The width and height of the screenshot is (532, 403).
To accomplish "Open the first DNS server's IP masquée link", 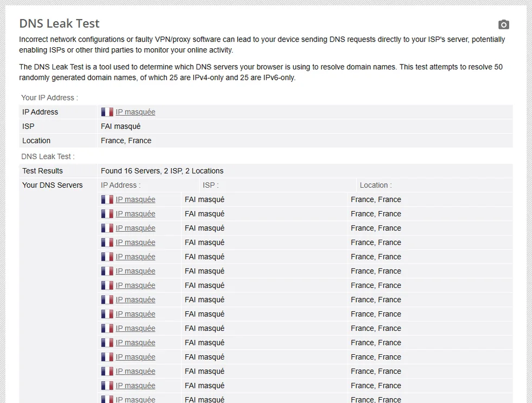I will (135, 199).
